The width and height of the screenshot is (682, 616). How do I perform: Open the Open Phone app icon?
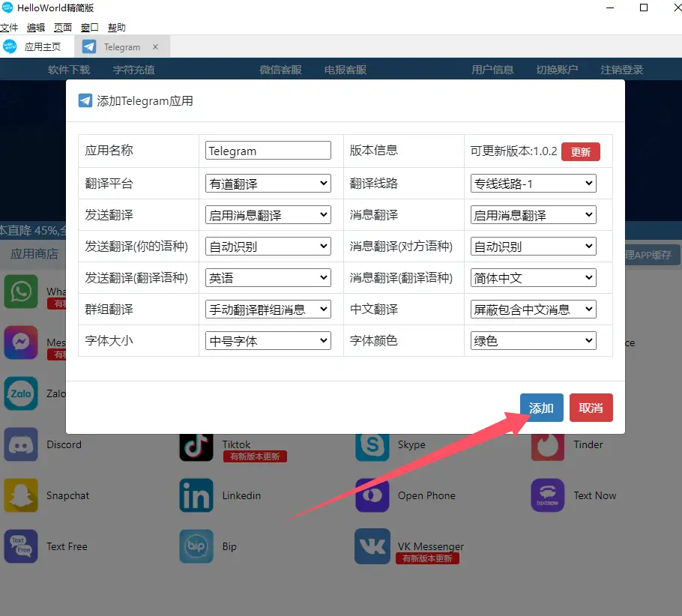pos(372,495)
